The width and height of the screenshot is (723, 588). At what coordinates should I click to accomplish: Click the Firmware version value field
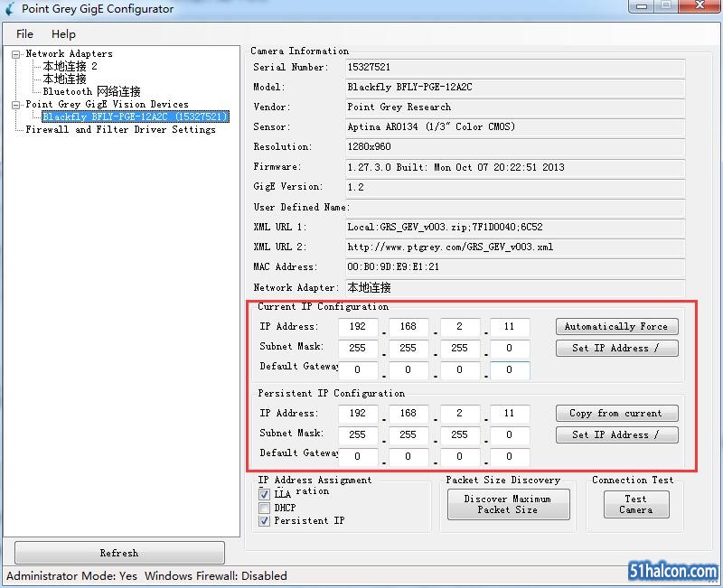(x=515, y=167)
